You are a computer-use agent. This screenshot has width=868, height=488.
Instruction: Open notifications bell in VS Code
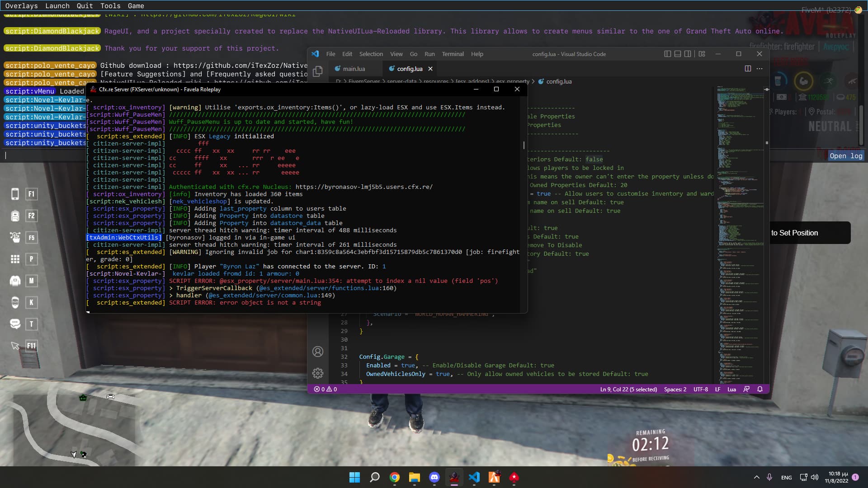click(760, 389)
